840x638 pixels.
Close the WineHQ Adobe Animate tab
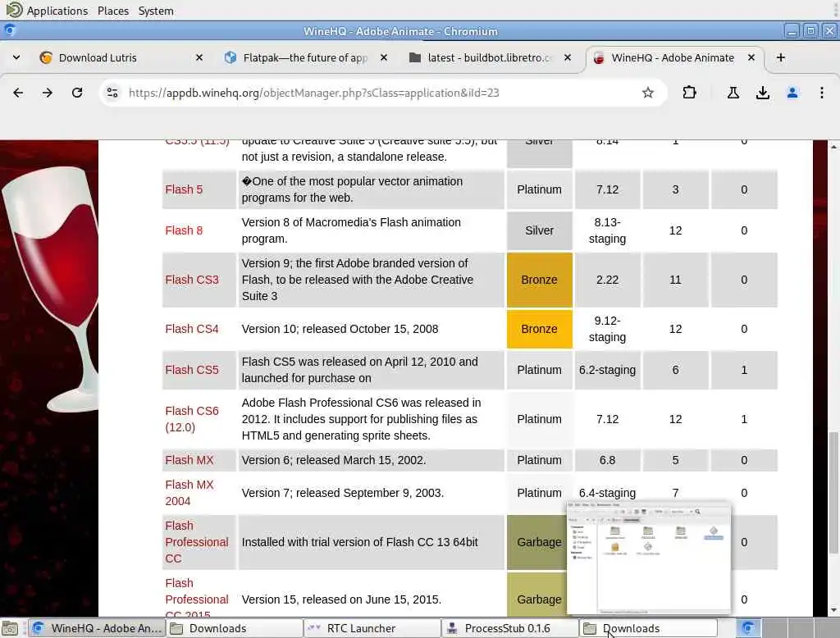(x=751, y=57)
